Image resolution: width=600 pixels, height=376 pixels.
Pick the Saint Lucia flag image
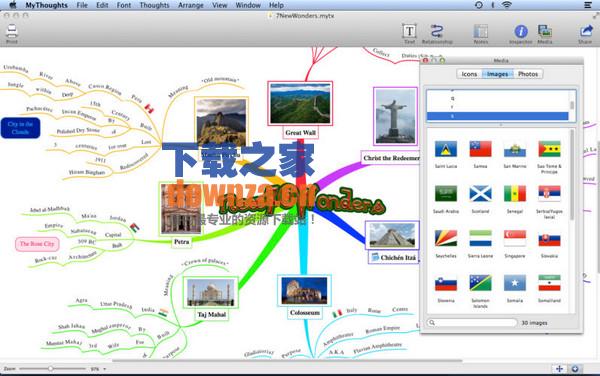click(446, 149)
